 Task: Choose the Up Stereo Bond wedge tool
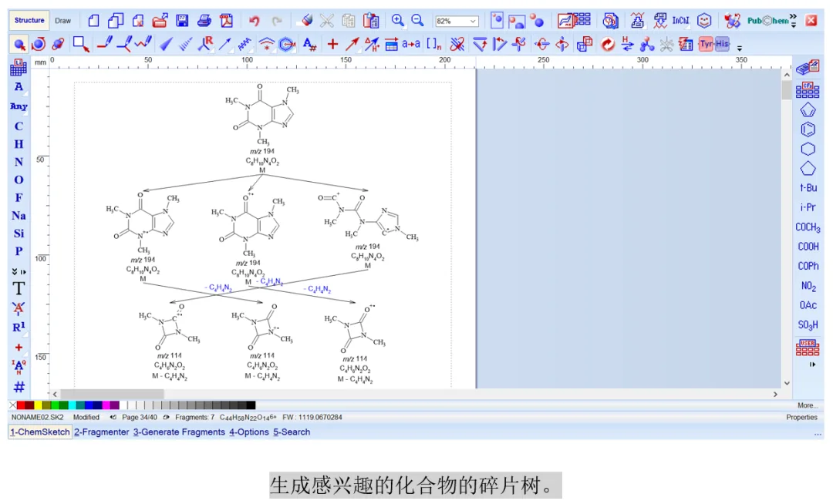pos(166,44)
